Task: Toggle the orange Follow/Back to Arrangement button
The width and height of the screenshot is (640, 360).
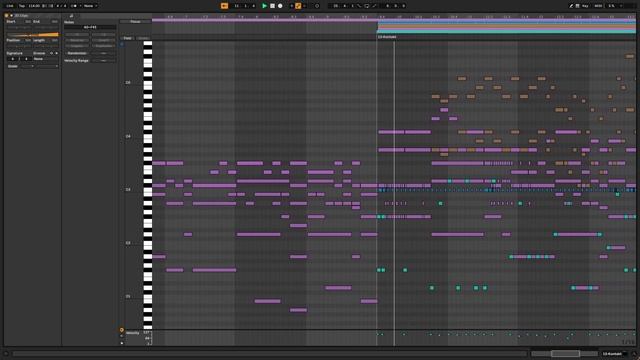Action: coord(224,6)
